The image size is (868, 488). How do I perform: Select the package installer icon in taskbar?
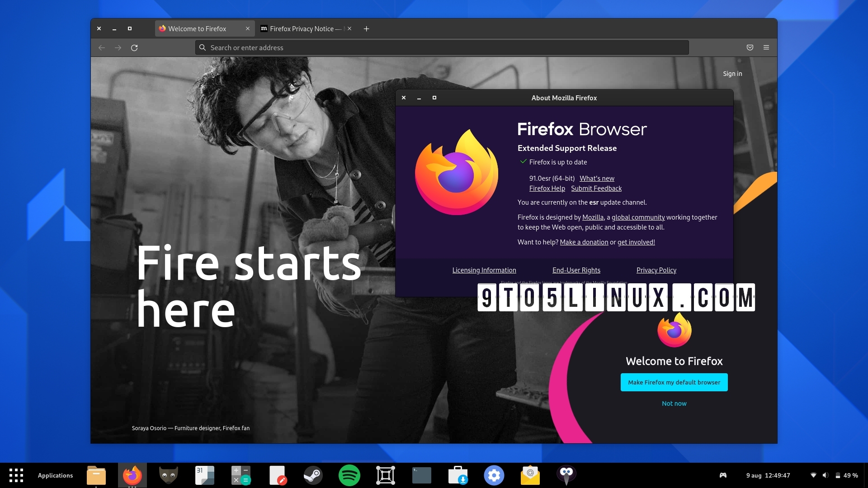pos(459,475)
